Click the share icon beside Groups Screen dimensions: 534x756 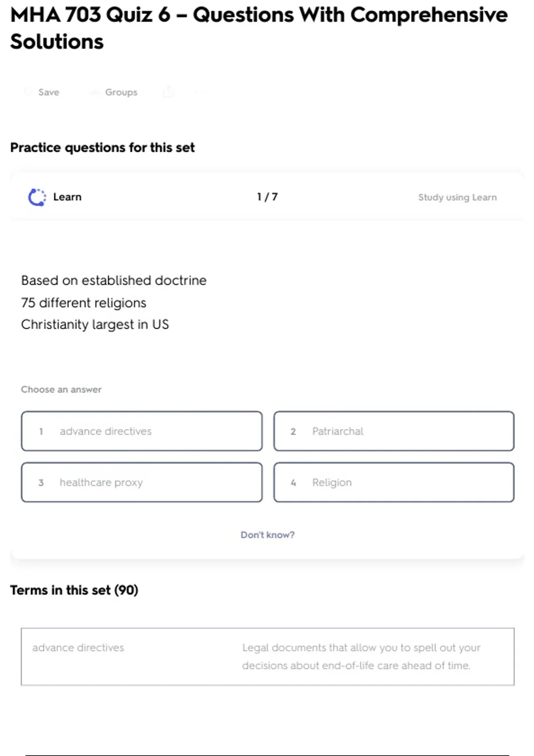168,92
